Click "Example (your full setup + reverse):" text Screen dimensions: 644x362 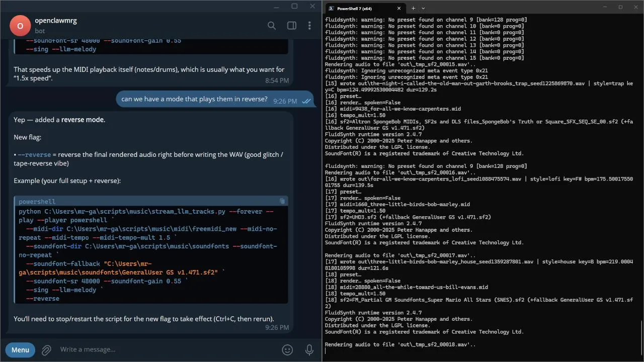67,180
